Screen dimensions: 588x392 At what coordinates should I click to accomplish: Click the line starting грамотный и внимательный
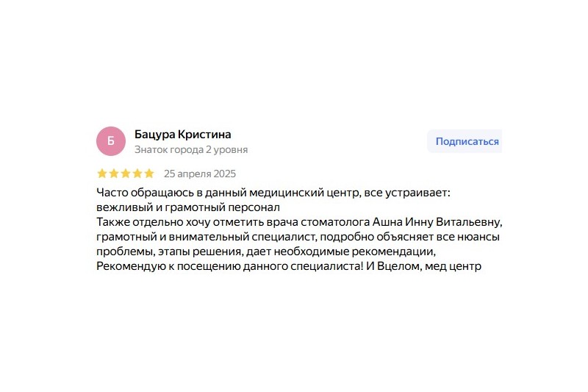pyautogui.click(x=298, y=237)
